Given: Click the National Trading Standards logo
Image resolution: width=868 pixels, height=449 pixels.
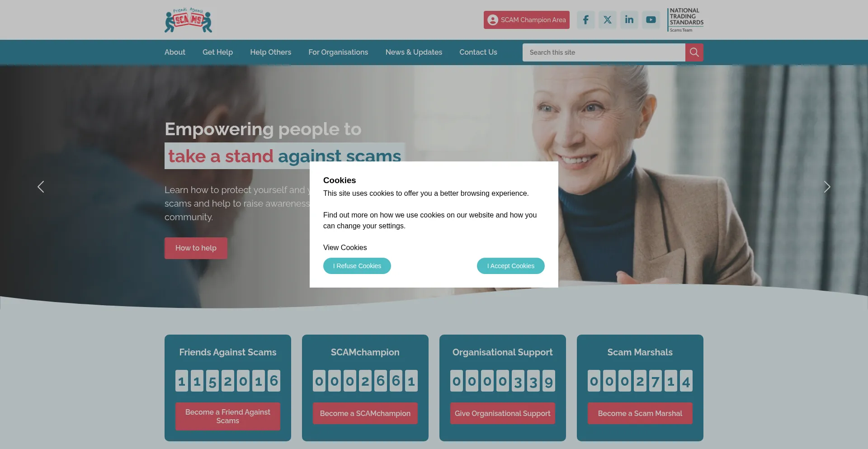Looking at the screenshot, I should click(x=685, y=20).
